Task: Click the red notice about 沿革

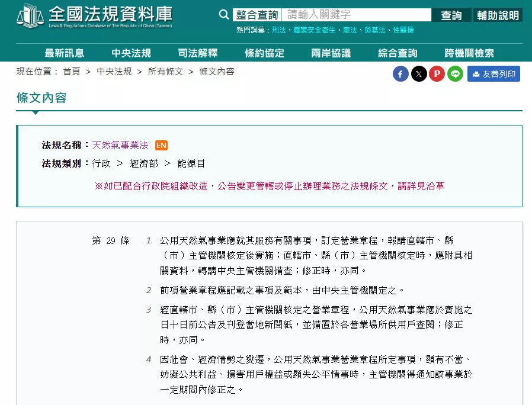Action: 270,186
